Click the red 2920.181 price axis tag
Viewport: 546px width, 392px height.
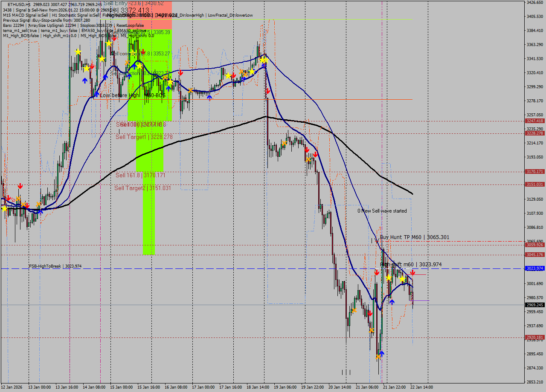coord(534,337)
